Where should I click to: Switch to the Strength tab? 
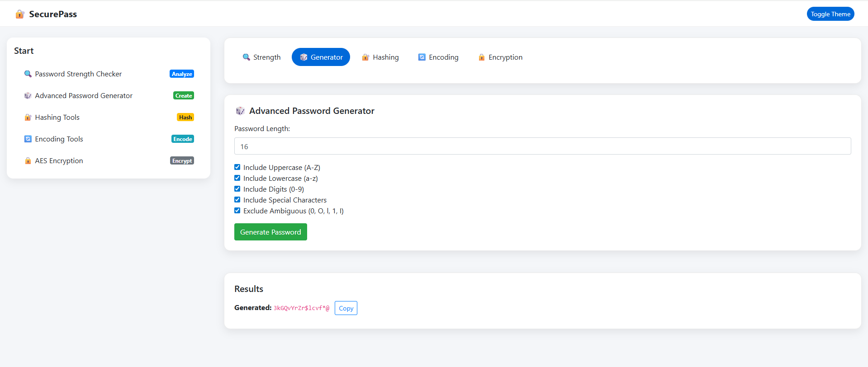(261, 57)
